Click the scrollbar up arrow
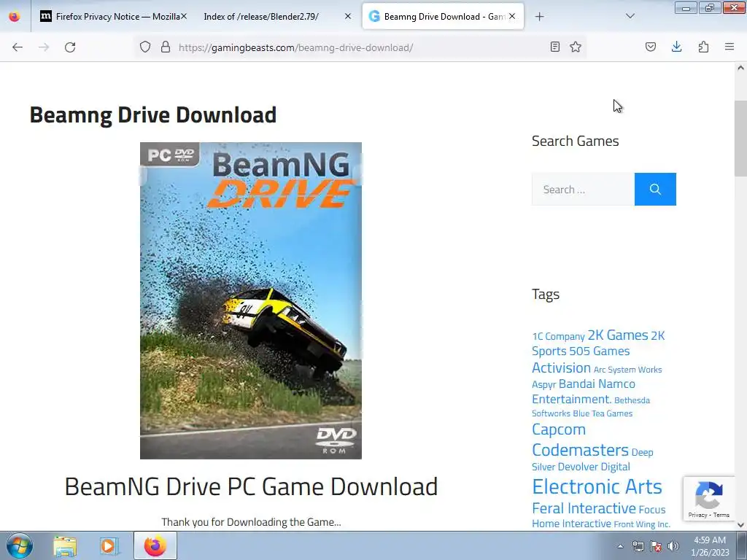This screenshot has height=560, width=747. (740, 68)
